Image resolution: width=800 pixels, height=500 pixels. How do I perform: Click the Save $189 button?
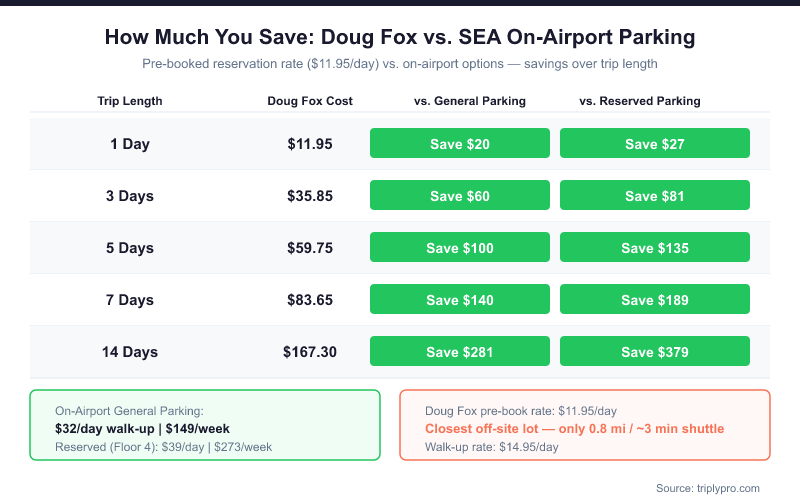655,300
